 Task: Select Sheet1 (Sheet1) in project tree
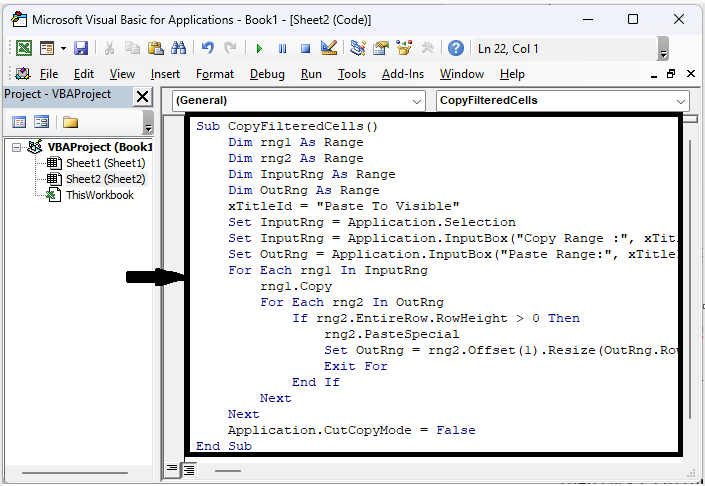(x=104, y=163)
